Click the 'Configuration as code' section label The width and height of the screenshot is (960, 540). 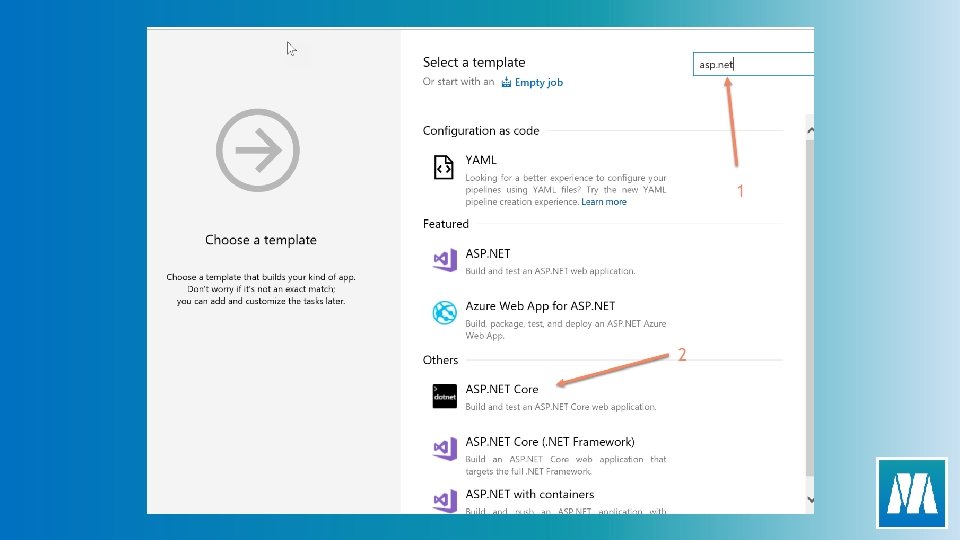481,131
